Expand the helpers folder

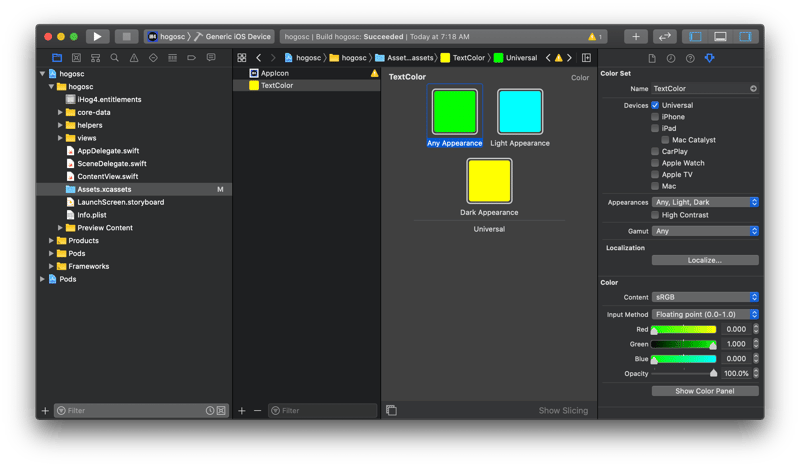(x=61, y=125)
